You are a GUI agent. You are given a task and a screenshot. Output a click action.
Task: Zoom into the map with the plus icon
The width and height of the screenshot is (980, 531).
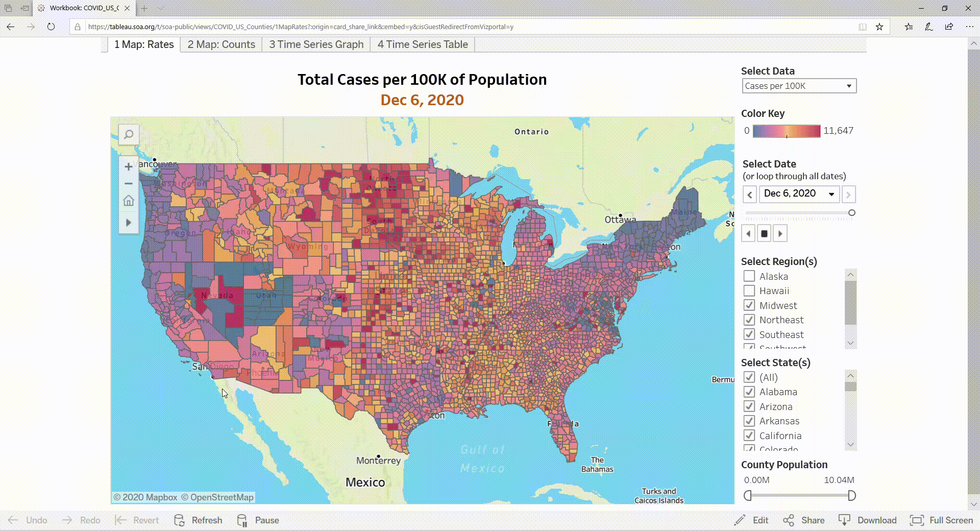click(128, 166)
